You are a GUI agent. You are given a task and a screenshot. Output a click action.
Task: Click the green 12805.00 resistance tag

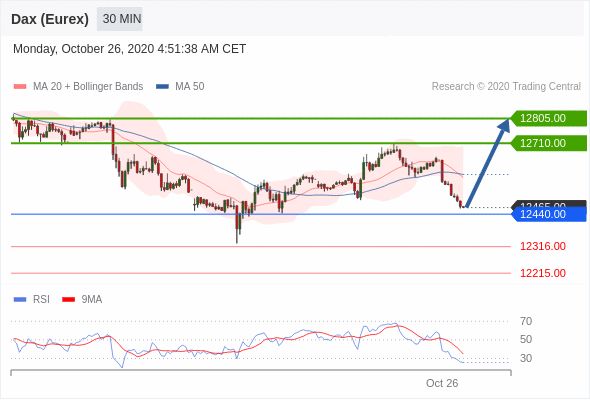coord(549,119)
